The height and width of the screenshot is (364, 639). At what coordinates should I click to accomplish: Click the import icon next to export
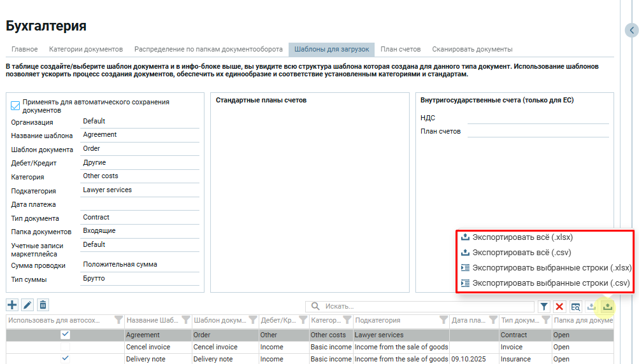tap(591, 307)
